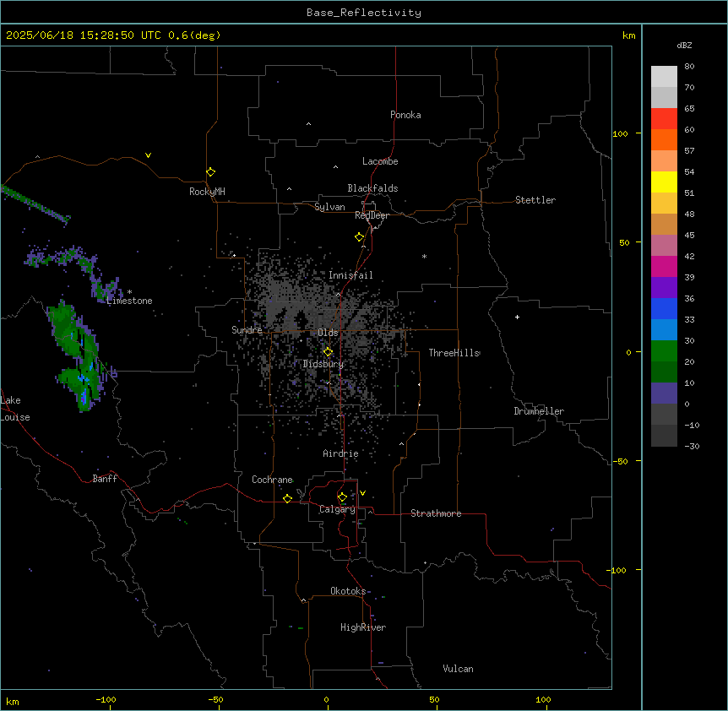Click the white plus marker north of Drumheller
The height and width of the screenshot is (711, 728).
coord(517,317)
